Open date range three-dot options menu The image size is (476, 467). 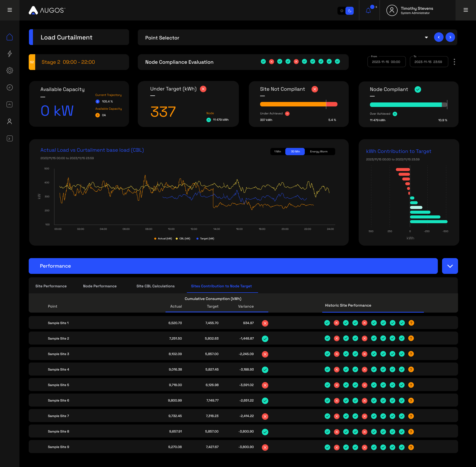(x=454, y=62)
